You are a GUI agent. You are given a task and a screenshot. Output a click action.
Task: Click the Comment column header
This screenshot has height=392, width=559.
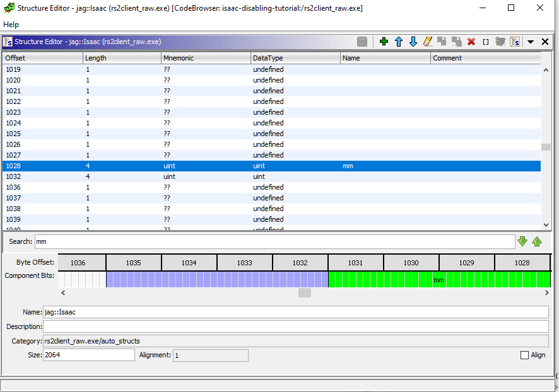(x=486, y=58)
